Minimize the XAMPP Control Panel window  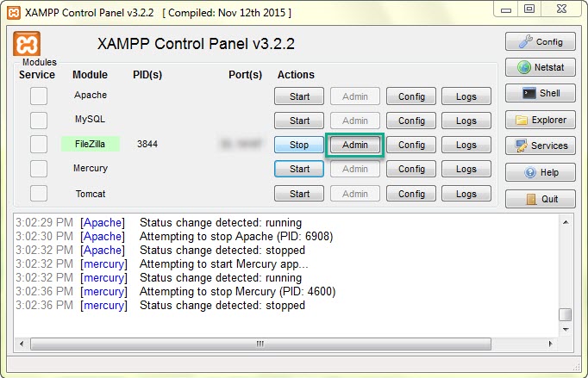[506, 9]
